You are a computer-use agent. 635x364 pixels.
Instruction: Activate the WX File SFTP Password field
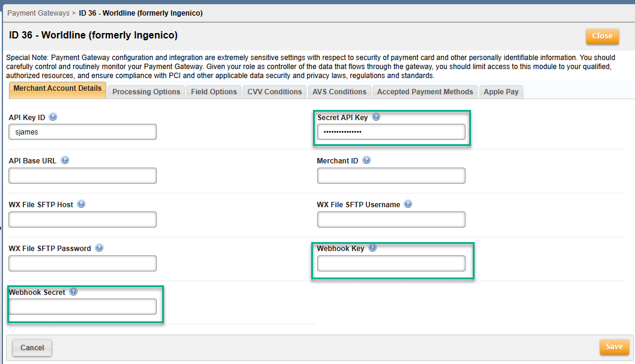83,263
